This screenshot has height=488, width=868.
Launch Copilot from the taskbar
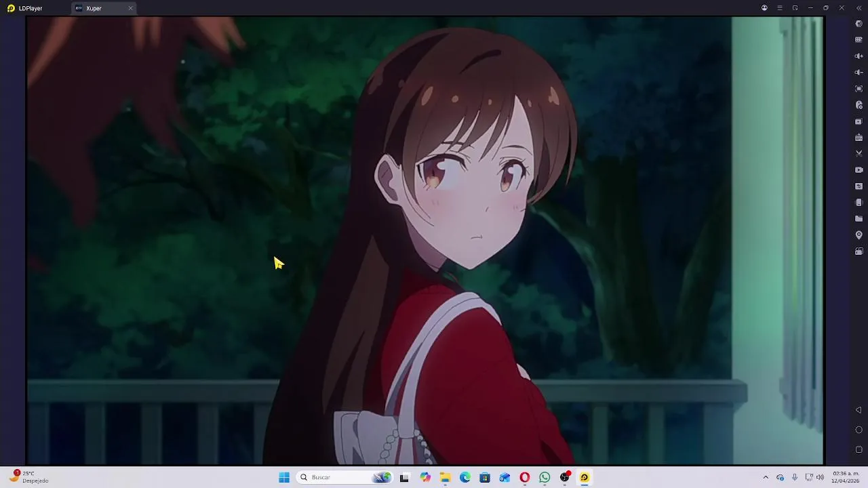(x=425, y=477)
